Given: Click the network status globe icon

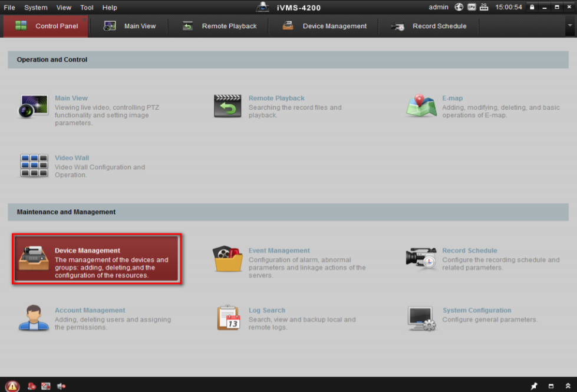Looking at the screenshot, I should coord(459,7).
